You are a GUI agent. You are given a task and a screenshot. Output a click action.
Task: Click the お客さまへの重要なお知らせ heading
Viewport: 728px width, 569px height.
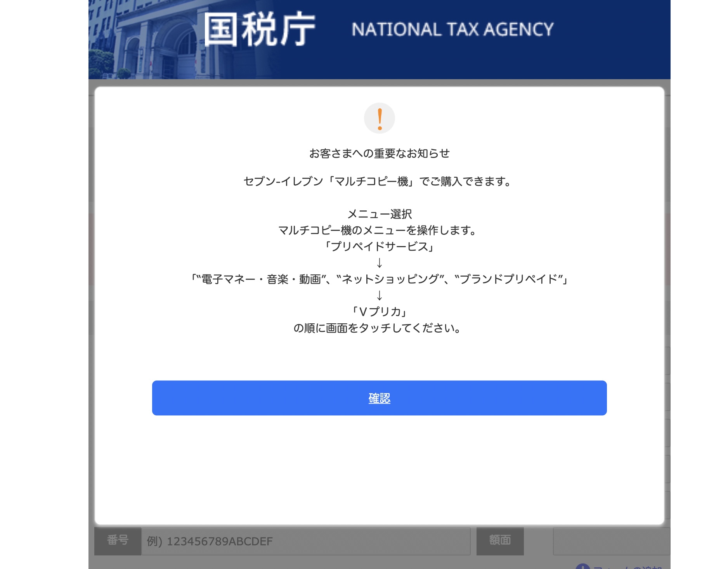(380, 154)
